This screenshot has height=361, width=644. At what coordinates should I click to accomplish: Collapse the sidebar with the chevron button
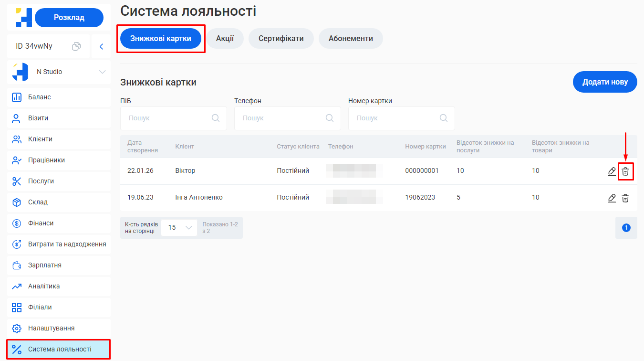(x=101, y=46)
